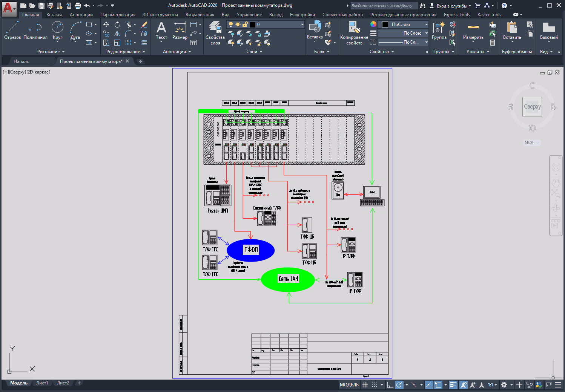
Task: Expand the Свойства panel
Action: pyautogui.click(x=382, y=52)
